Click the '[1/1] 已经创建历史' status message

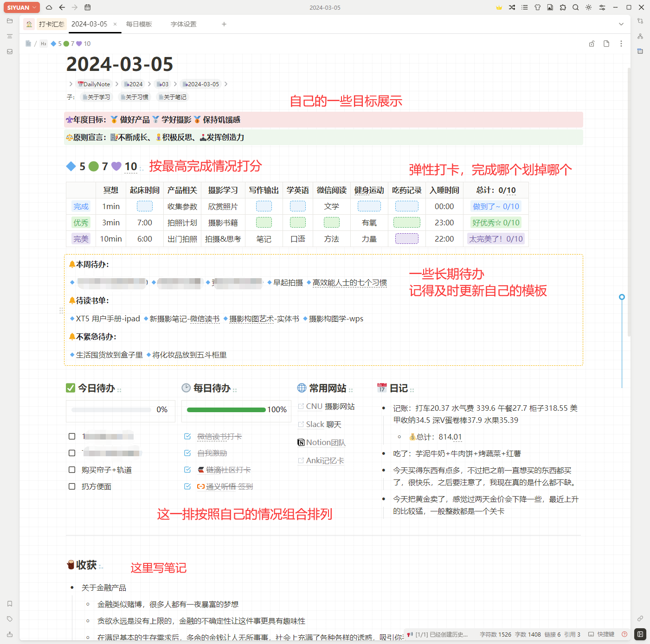[438, 634]
